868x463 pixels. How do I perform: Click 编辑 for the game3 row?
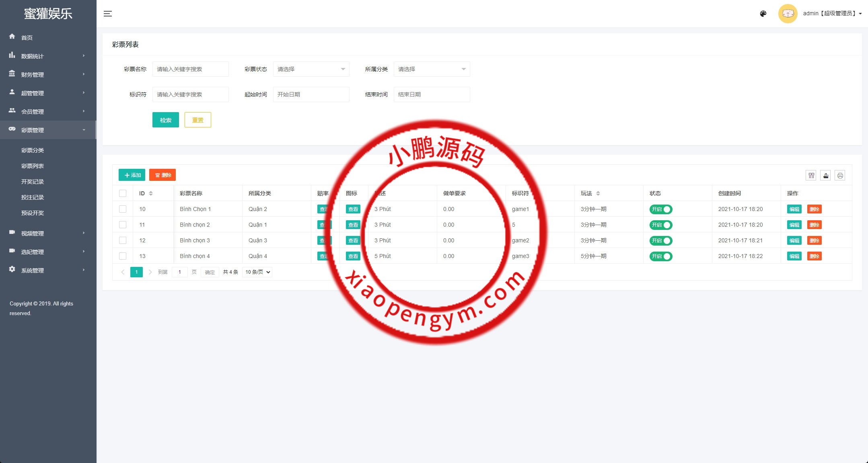pos(794,256)
